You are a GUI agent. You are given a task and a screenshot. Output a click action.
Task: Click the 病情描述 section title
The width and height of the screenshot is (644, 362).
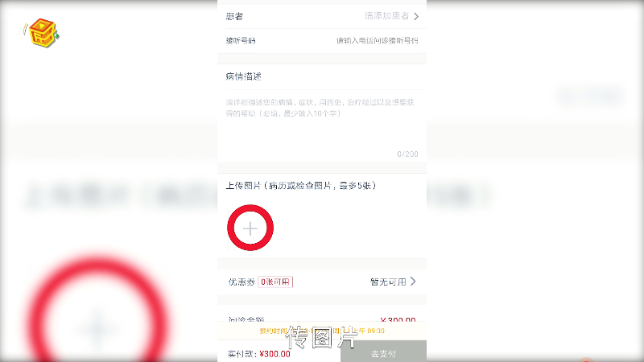click(x=244, y=76)
